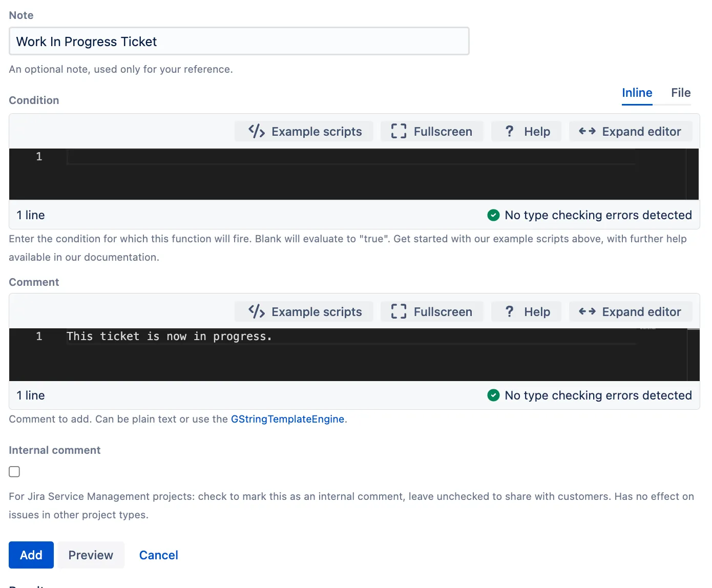Enable the Internal comment checkbox
Screen dimensions: 712x588
coord(14,472)
